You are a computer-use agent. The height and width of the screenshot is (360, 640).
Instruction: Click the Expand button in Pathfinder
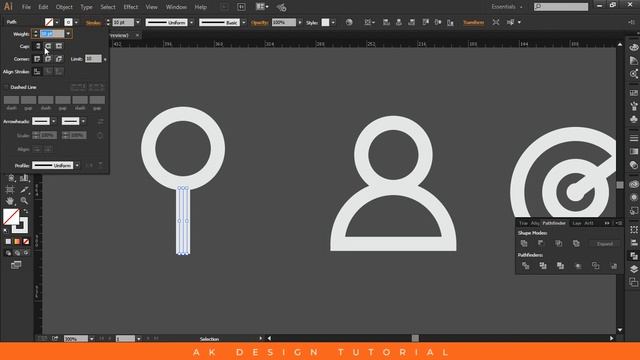click(604, 244)
